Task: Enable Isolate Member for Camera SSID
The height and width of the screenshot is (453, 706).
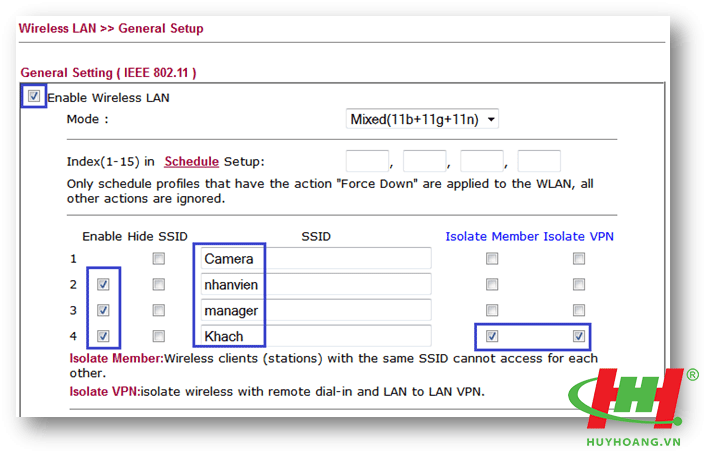Action: 492,259
